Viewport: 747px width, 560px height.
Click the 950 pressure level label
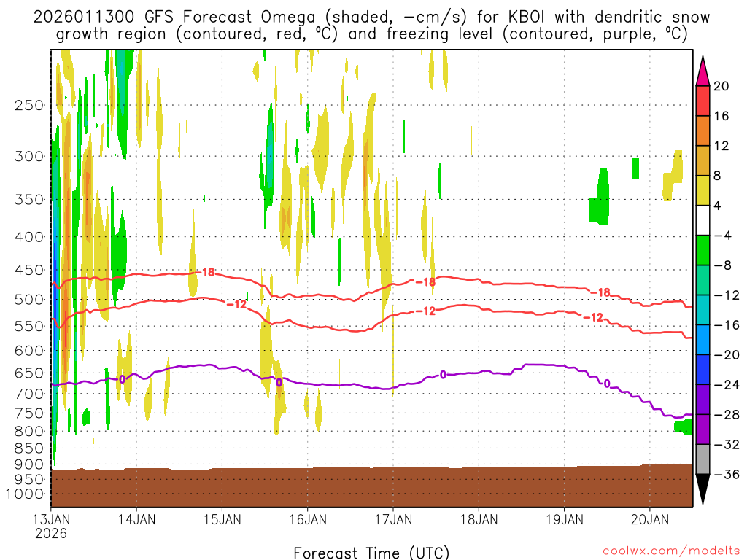coord(29,480)
